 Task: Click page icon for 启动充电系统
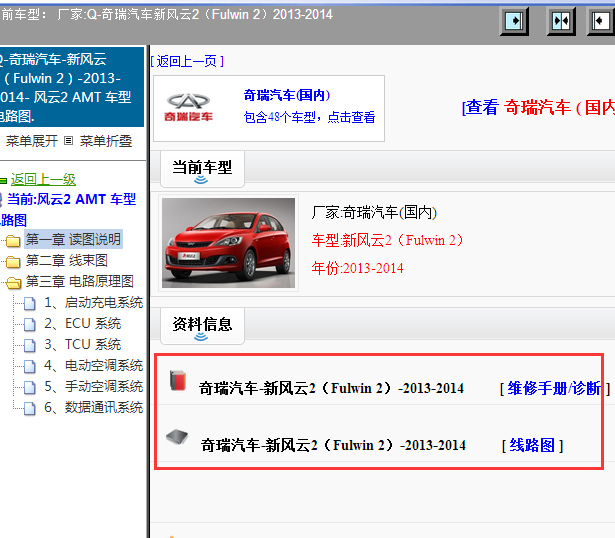click(29, 304)
